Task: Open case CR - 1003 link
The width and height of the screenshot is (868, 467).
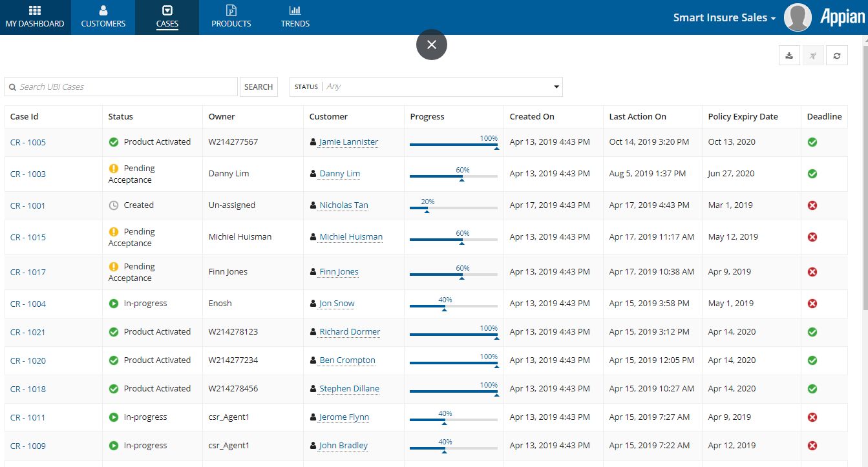Action: 28,174
